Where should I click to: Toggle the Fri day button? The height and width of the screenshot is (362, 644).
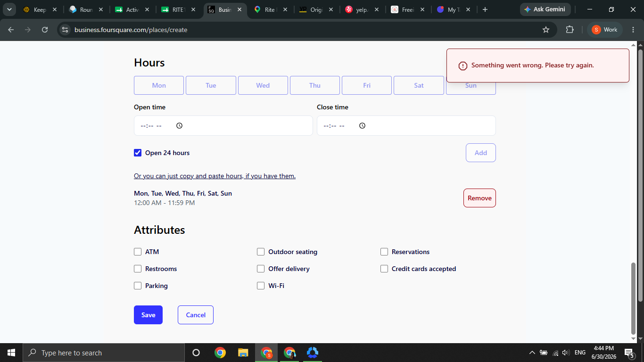[x=367, y=85]
